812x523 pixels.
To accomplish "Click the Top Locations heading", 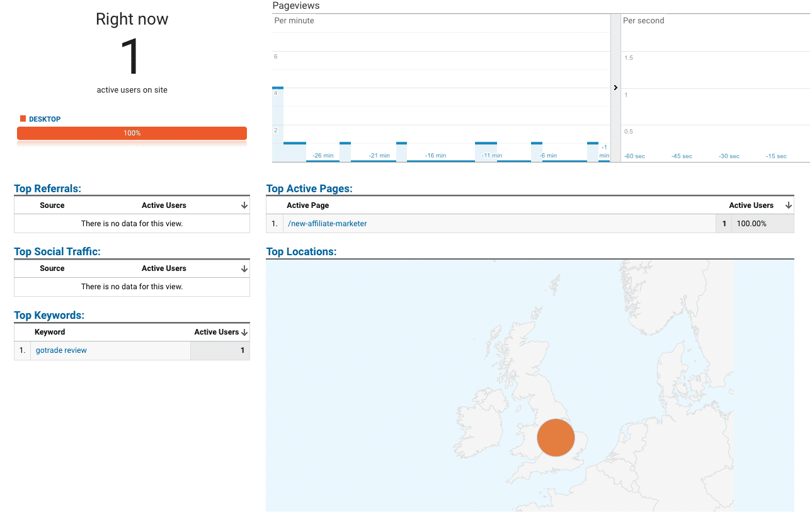I will pos(302,251).
